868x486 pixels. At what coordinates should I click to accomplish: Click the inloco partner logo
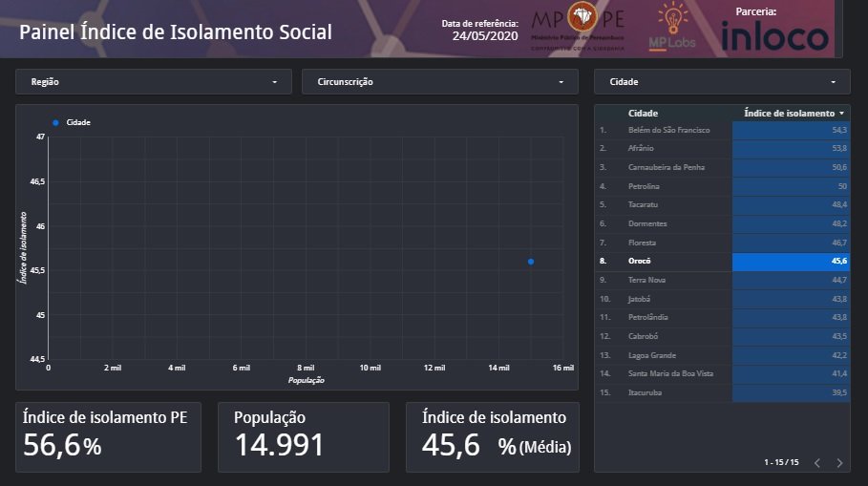774,36
